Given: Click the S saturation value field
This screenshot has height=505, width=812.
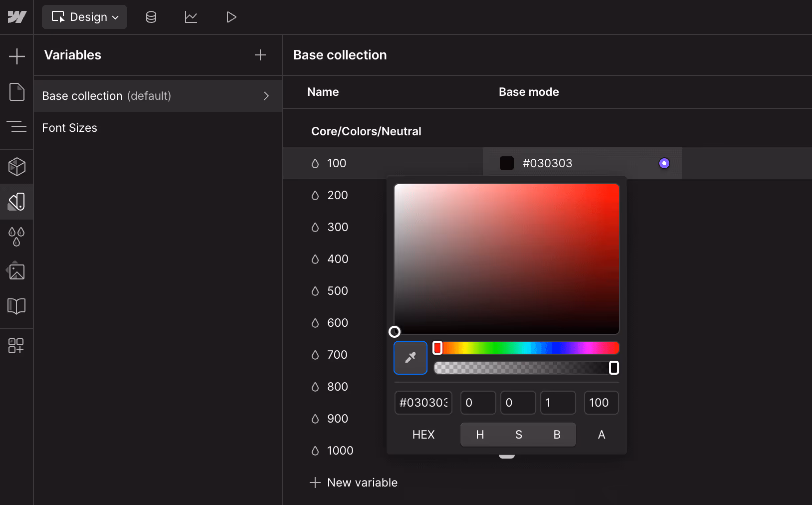Looking at the screenshot, I should 518,403.
